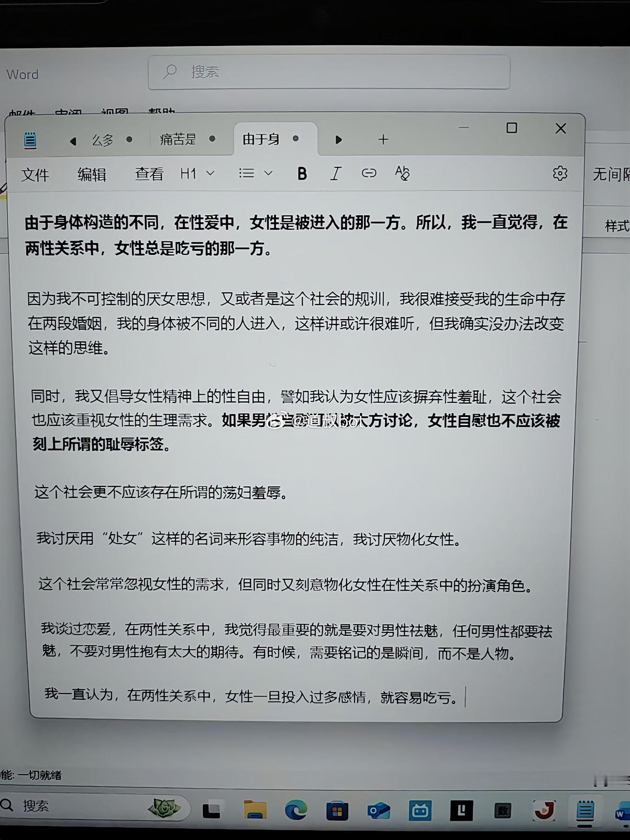Click the line starting 因为我不可控制的厌女思想
The height and width of the screenshot is (840, 630).
[296, 299]
